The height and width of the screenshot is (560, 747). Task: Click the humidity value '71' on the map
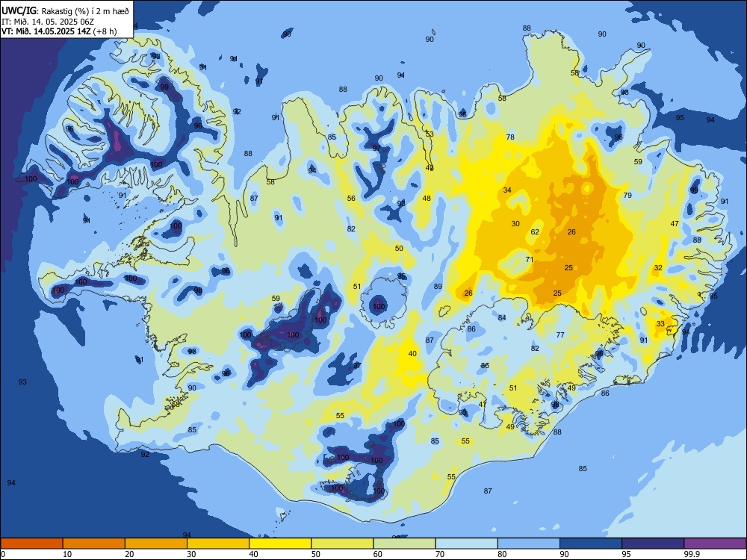click(530, 260)
